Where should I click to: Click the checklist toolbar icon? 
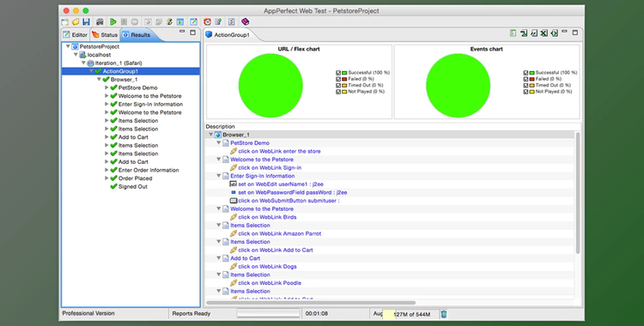point(231,21)
